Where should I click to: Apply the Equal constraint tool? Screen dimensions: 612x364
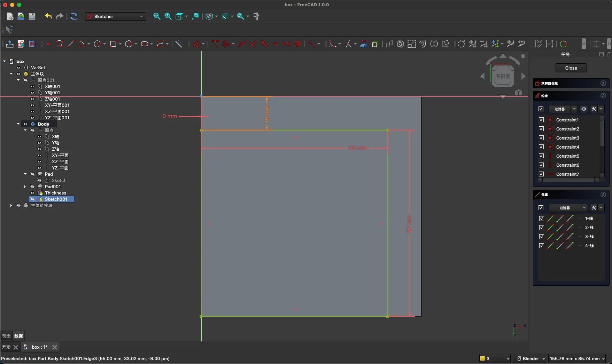click(x=275, y=44)
